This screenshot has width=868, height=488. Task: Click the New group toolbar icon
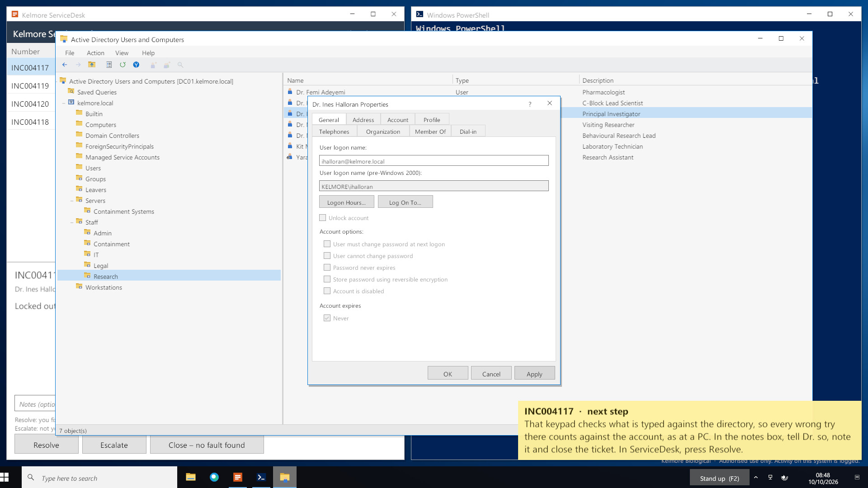pos(167,65)
